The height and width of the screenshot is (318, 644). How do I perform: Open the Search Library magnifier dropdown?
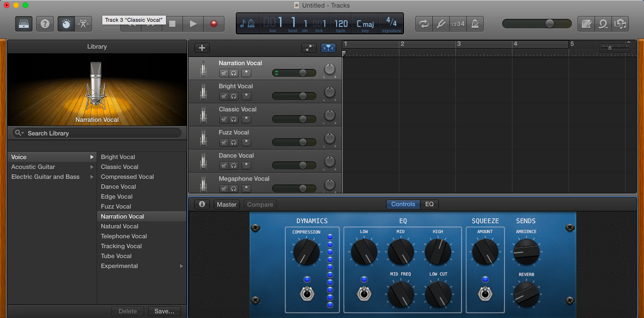(19, 133)
